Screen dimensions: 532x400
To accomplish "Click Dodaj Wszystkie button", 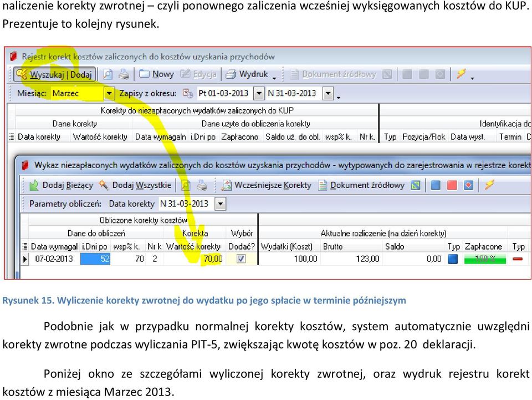I will [135, 185].
